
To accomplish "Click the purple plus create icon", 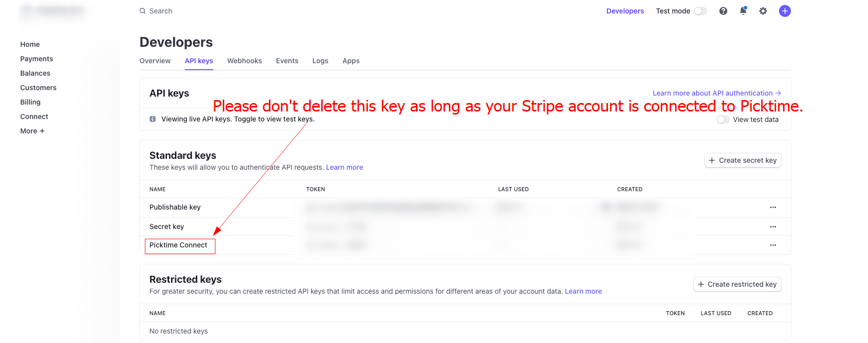I will [x=785, y=11].
